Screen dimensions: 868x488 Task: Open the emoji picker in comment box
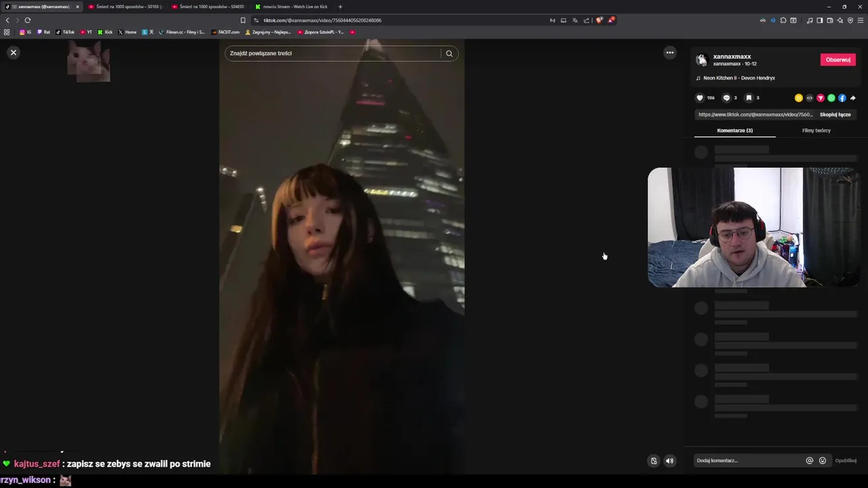click(823, 460)
